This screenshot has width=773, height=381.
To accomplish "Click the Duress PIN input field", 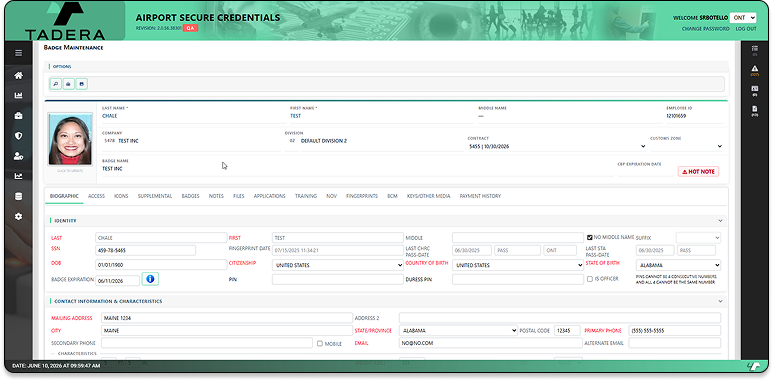I will click(518, 279).
